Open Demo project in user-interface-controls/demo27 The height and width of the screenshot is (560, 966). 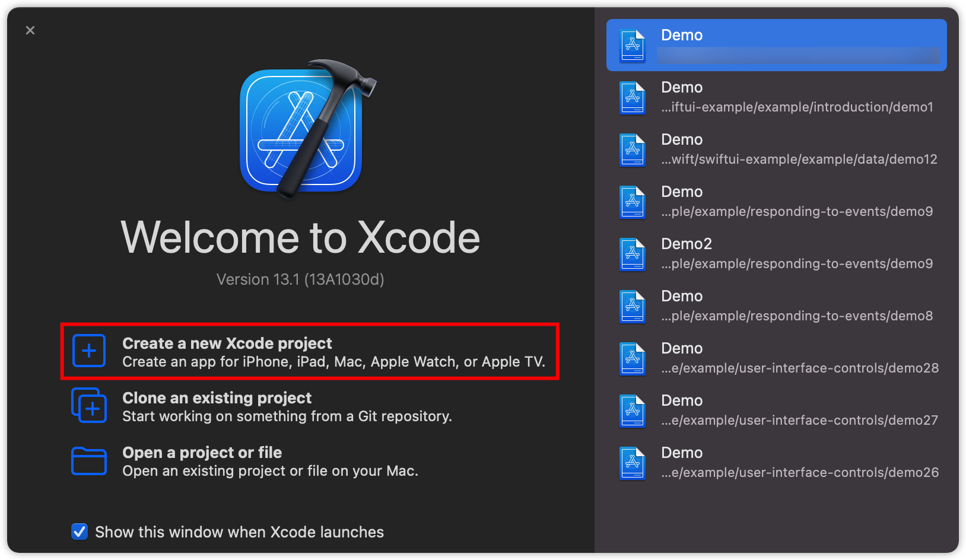coord(795,411)
